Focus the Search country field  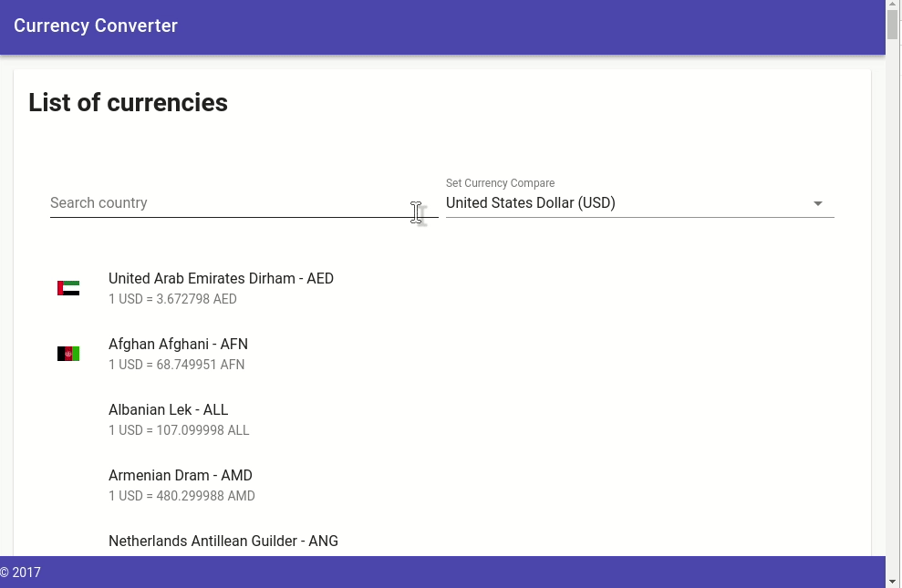244,203
